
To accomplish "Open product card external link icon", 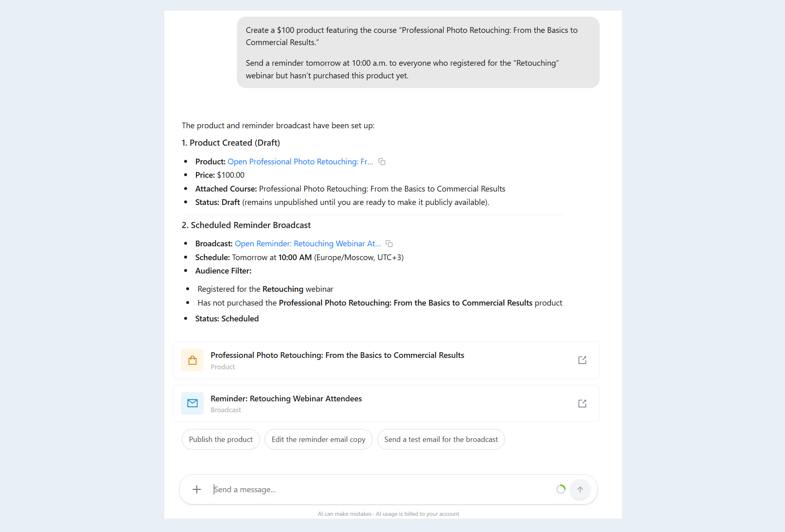I will tap(582, 360).
